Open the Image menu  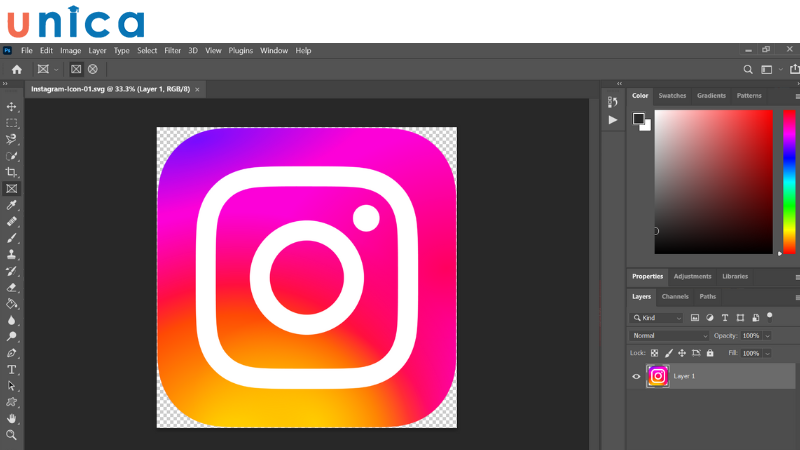[70, 51]
